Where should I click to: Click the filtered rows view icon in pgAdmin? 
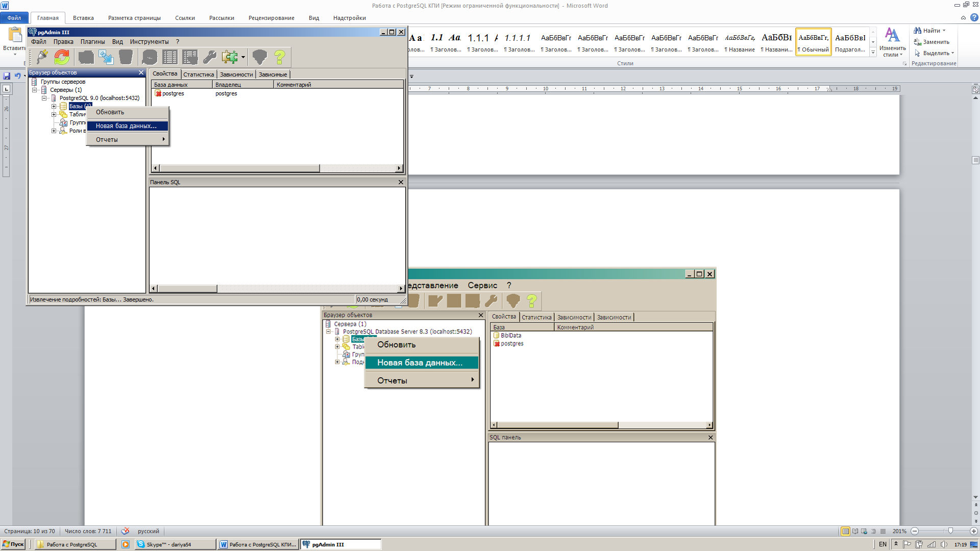(190, 57)
